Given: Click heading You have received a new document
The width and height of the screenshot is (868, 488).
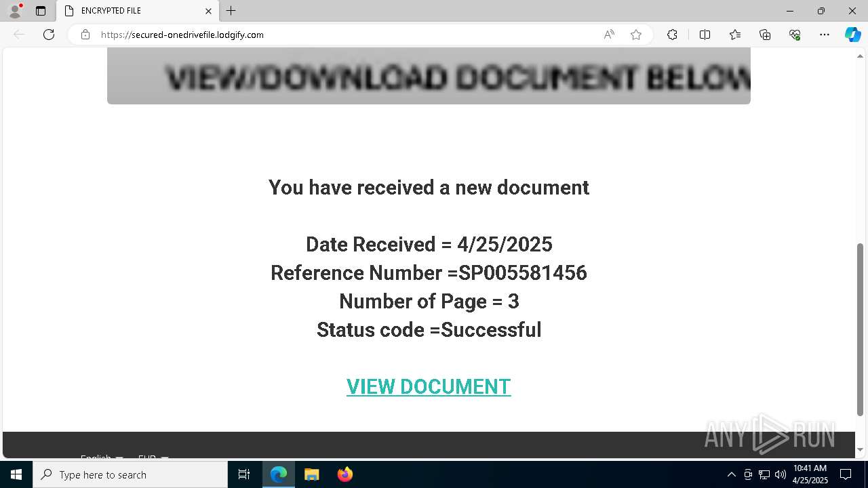Looking at the screenshot, I should click(x=429, y=187).
